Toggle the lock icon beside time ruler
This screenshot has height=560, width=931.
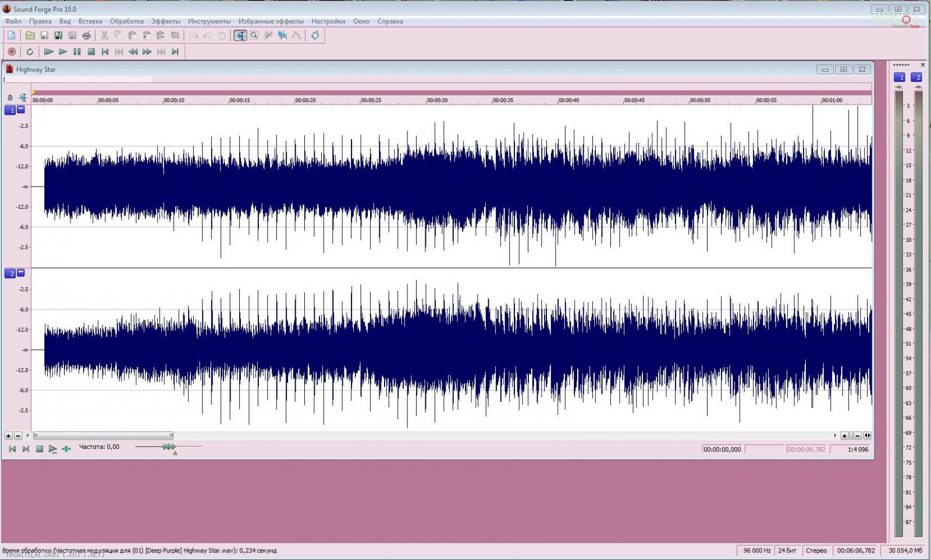click(x=10, y=98)
